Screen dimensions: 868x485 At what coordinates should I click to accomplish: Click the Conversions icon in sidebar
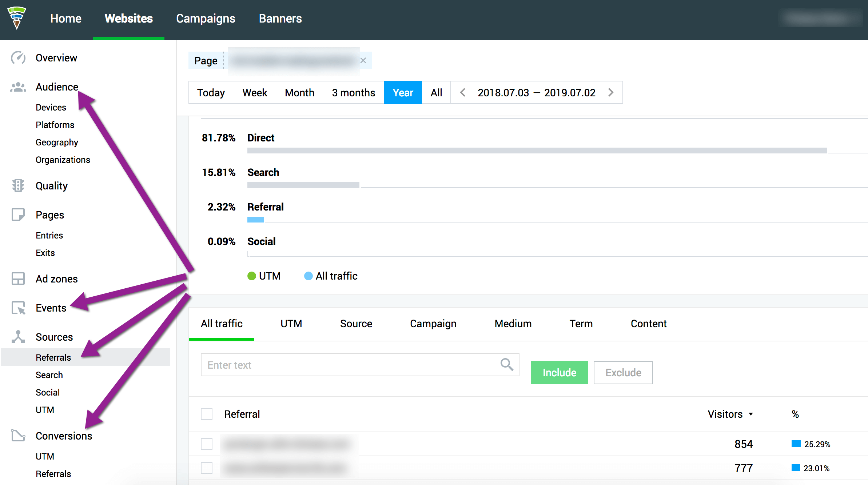17,436
